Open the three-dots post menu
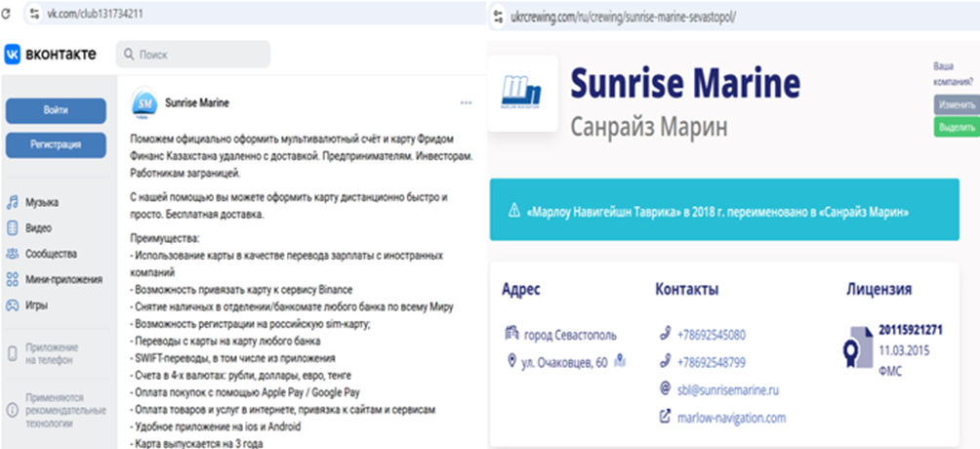 [466, 102]
